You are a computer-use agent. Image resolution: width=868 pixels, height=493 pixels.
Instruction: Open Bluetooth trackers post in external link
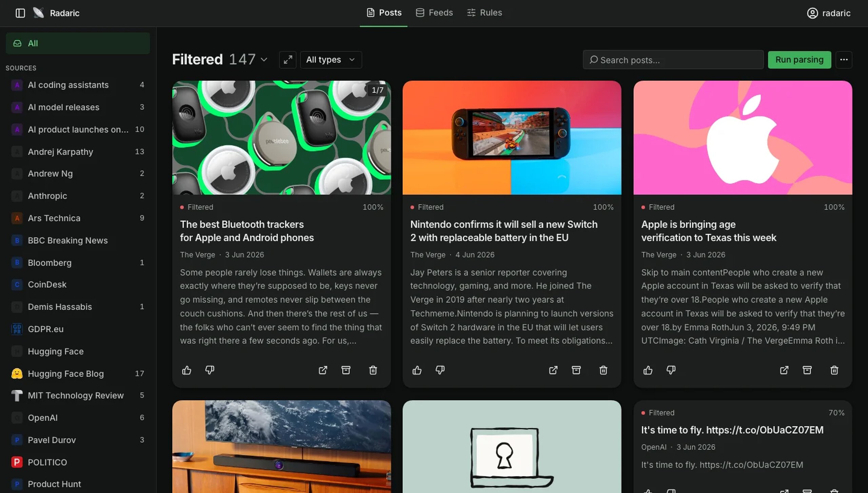click(x=323, y=370)
